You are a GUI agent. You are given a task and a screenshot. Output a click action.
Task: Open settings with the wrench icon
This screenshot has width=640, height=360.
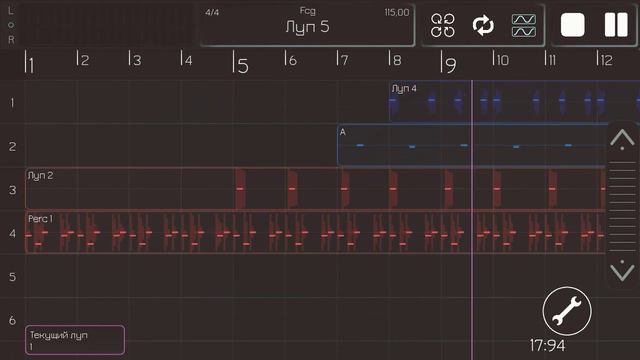coord(567,311)
